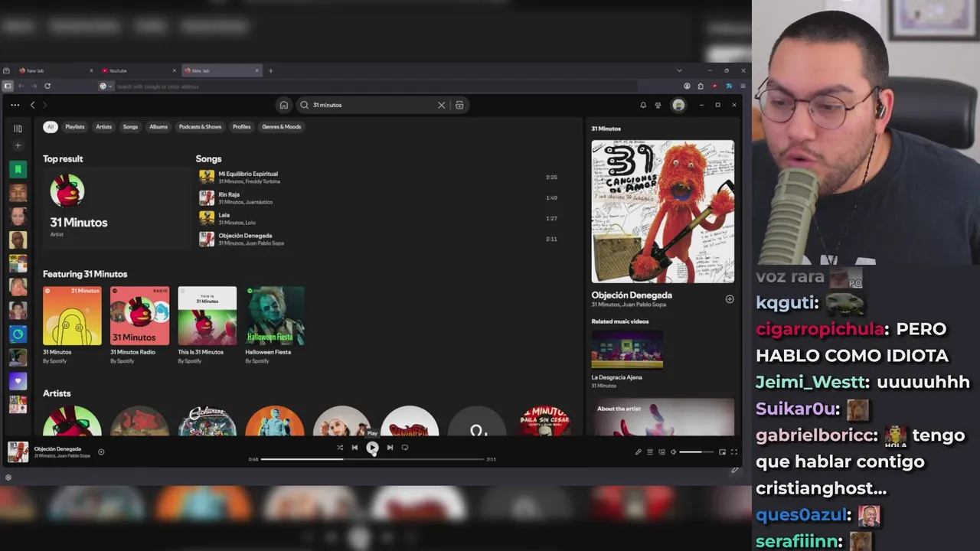
Task: Open Friend Activity icon
Action: (x=658, y=105)
